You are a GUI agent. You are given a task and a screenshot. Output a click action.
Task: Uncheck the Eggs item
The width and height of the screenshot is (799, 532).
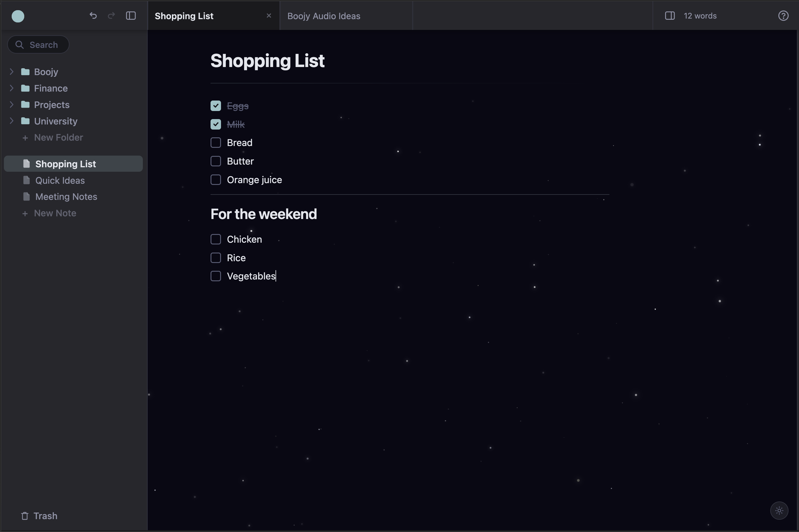(x=216, y=106)
